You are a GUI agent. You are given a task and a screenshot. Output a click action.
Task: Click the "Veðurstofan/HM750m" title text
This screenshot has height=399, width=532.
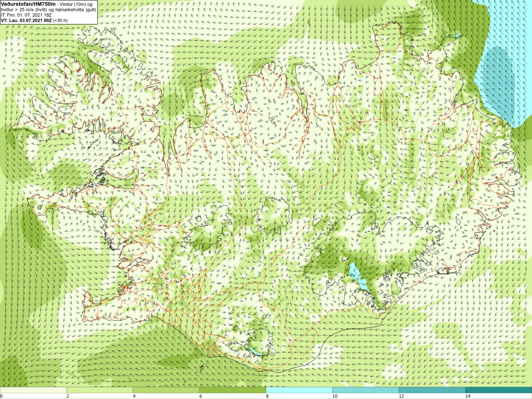point(28,4)
